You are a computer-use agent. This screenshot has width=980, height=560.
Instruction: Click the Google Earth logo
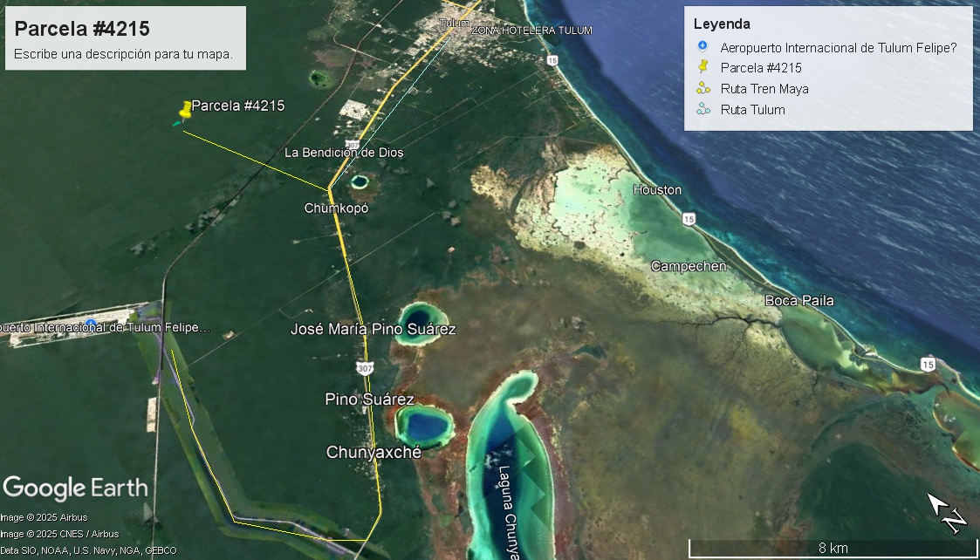[x=75, y=488]
